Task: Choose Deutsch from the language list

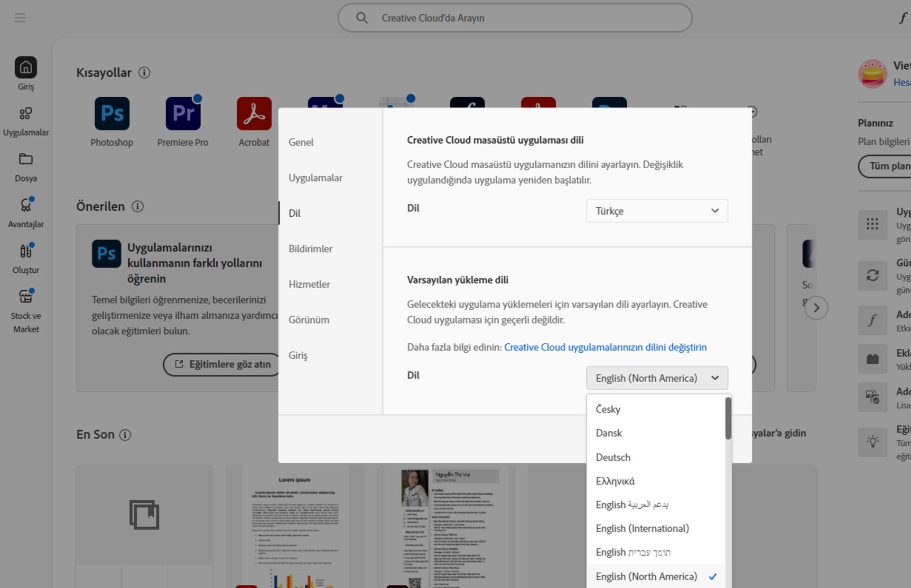Action: point(613,458)
